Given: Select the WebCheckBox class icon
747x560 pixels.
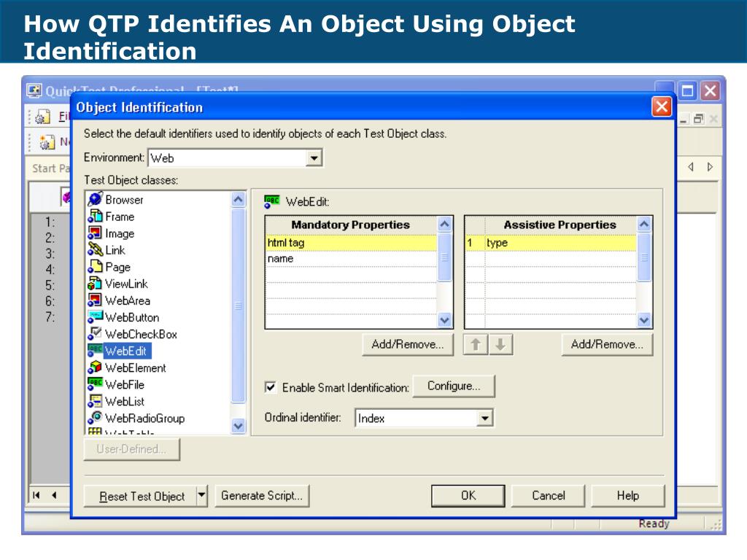Looking at the screenshot, I should click(95, 334).
